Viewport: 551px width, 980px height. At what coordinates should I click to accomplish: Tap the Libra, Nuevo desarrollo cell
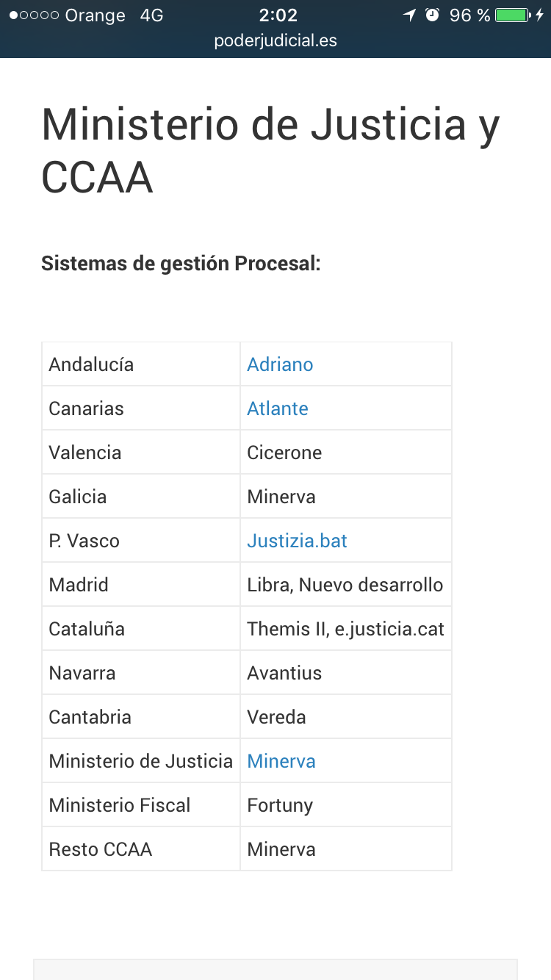pos(345,585)
